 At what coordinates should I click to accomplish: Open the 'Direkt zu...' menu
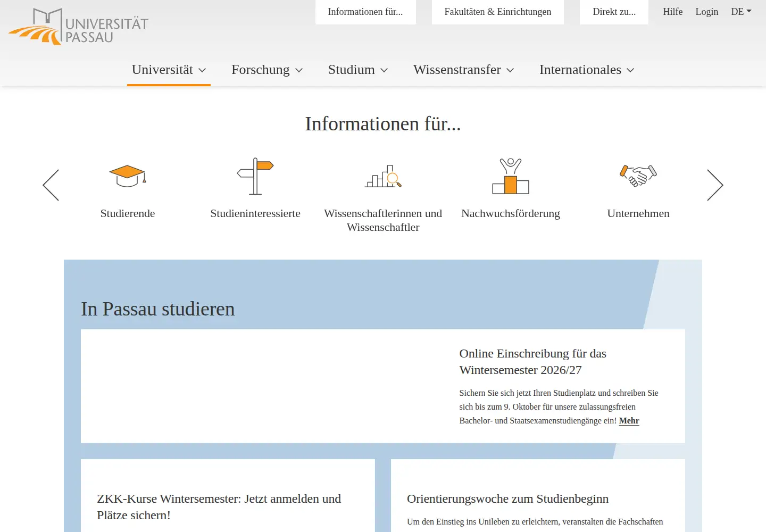(x=614, y=12)
